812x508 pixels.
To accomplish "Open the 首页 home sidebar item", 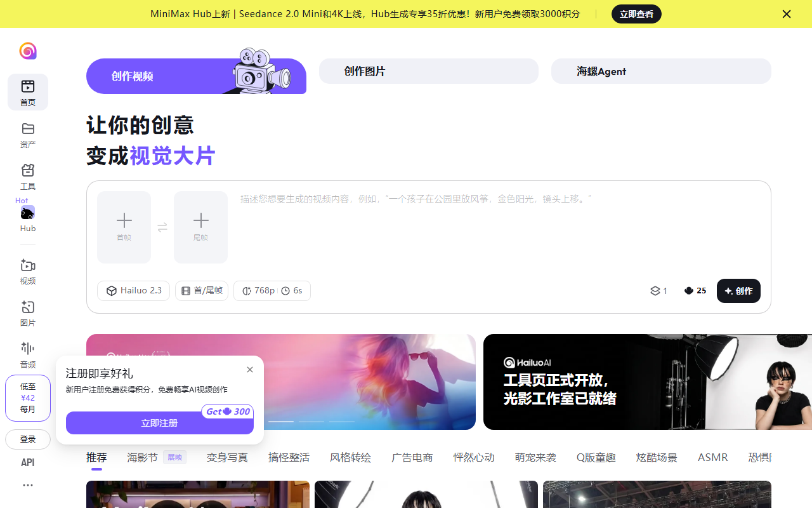I will (28, 92).
